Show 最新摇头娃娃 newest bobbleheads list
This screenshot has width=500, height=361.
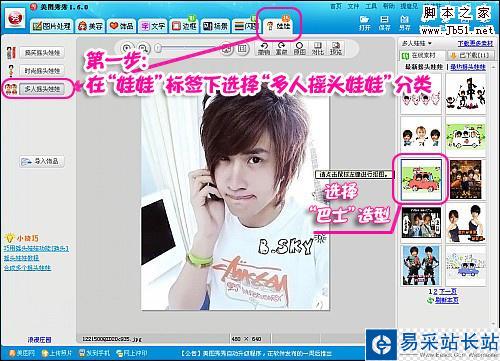click(x=424, y=67)
